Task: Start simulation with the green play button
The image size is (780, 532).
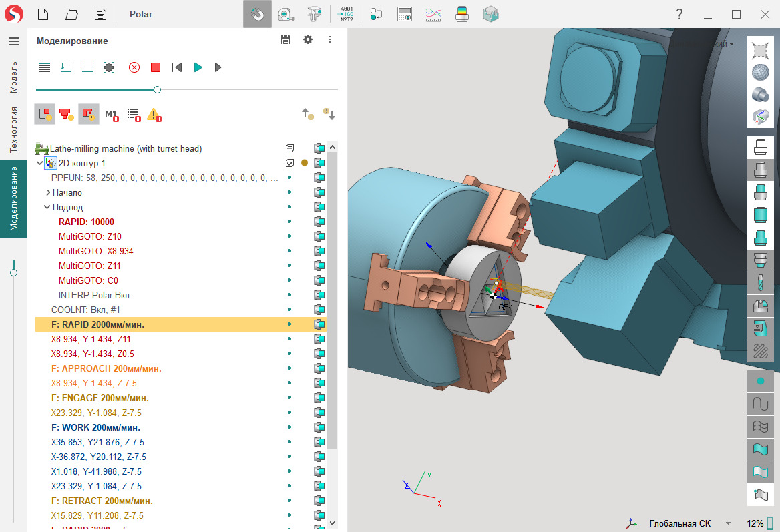Action: click(198, 67)
